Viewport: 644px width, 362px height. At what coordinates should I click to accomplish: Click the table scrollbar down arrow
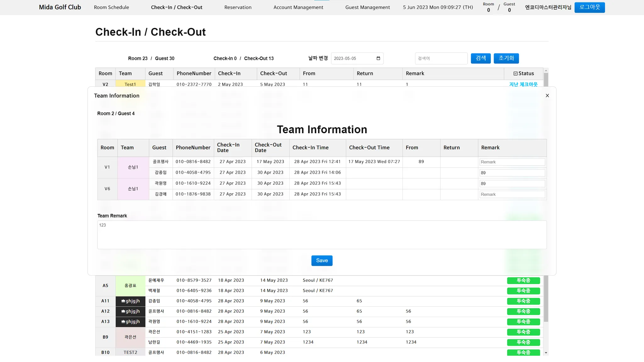(546, 353)
